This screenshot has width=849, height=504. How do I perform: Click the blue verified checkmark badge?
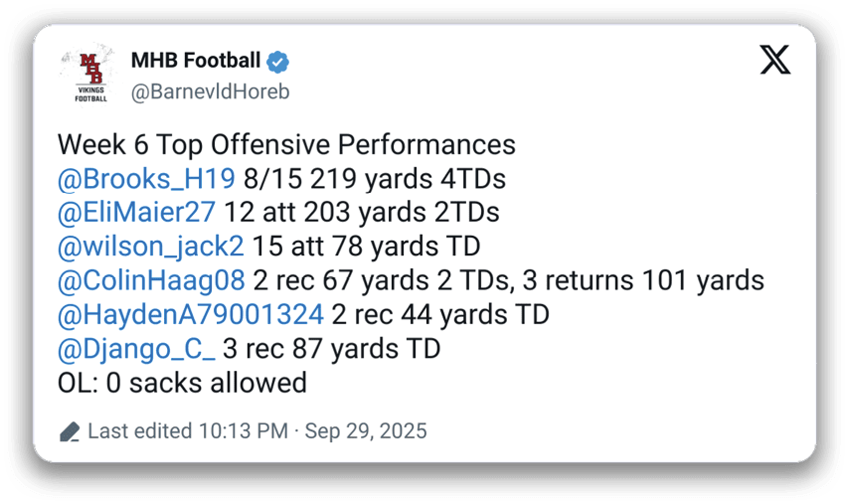click(x=279, y=62)
